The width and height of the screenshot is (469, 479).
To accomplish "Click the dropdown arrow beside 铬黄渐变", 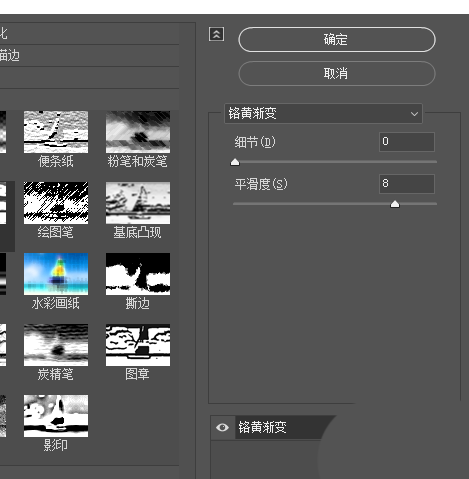I will click(414, 114).
